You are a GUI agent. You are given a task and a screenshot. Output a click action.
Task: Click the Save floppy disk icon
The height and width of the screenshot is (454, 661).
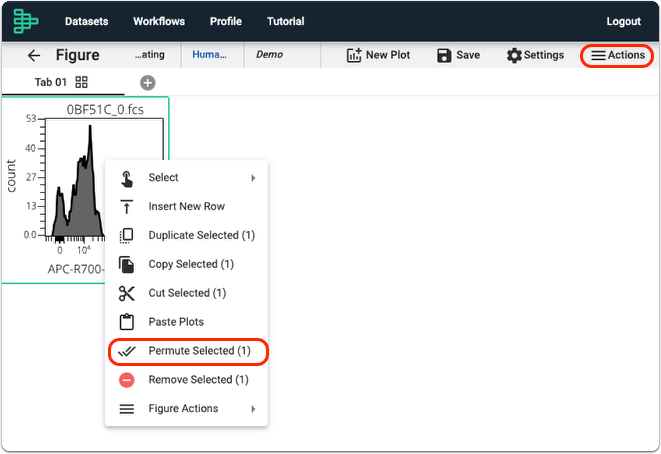[x=444, y=55]
